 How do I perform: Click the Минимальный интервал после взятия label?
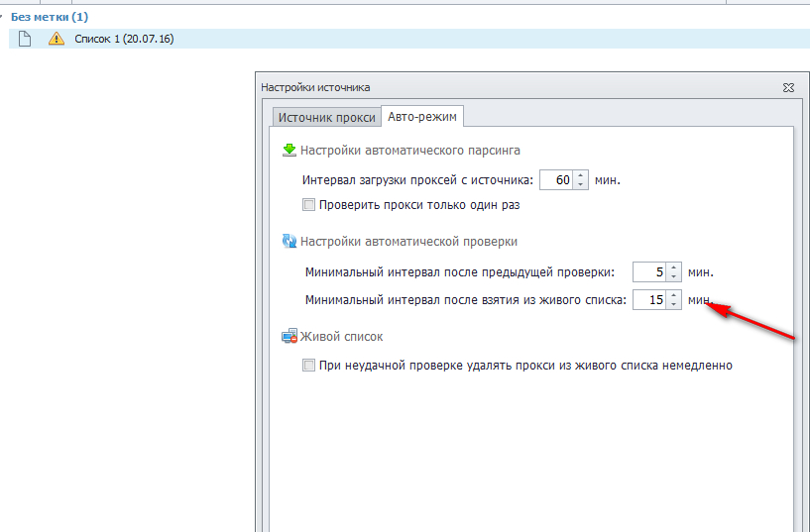click(465, 300)
